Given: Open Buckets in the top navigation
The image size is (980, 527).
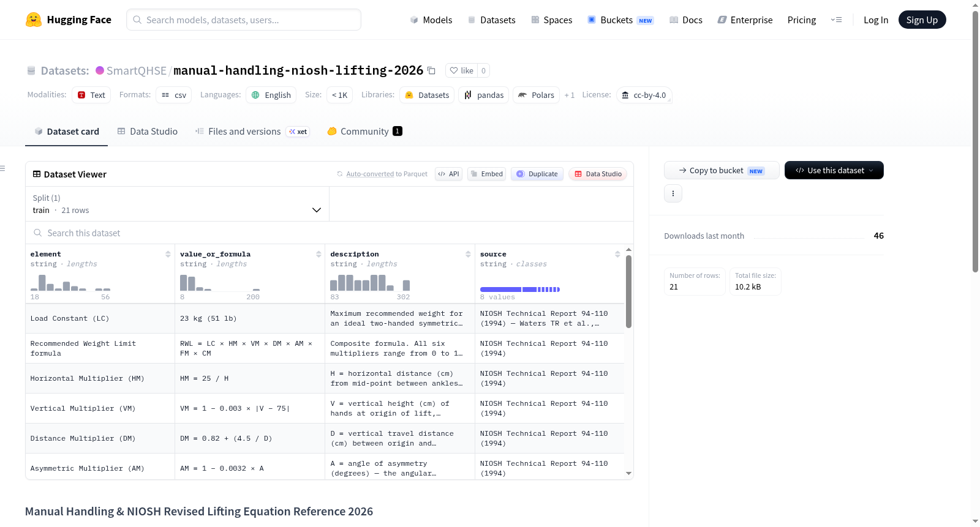Looking at the screenshot, I should pyautogui.click(x=620, y=20).
